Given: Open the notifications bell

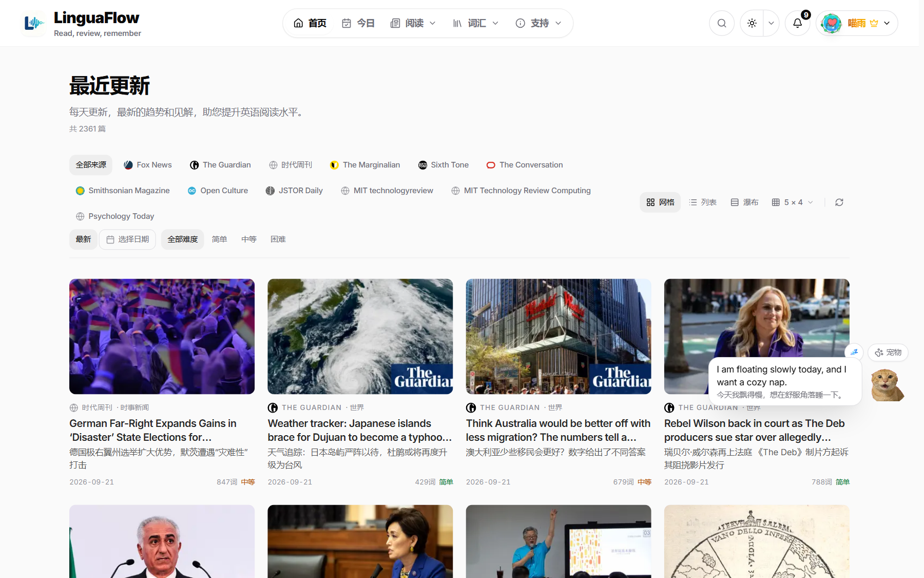Looking at the screenshot, I should tap(797, 23).
